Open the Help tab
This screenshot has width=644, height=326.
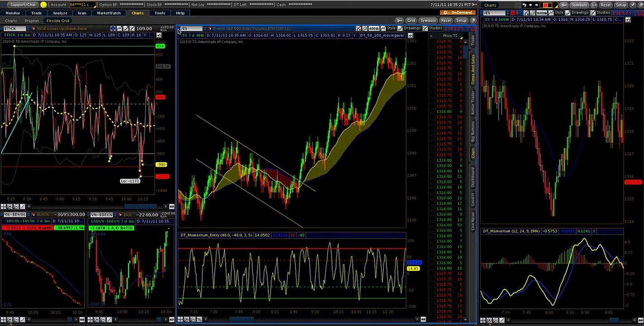coord(180,13)
